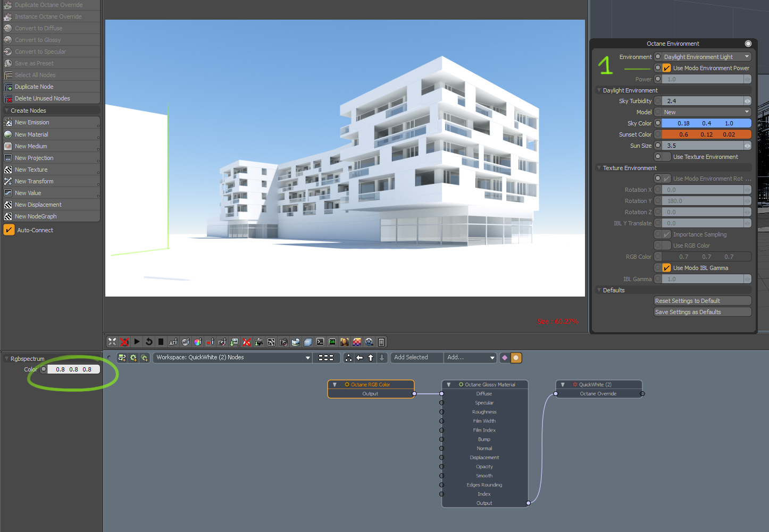Open the Workspace QuickWhite (2) Nodes dropdown
Image resolution: width=769 pixels, height=532 pixels.
(233, 358)
